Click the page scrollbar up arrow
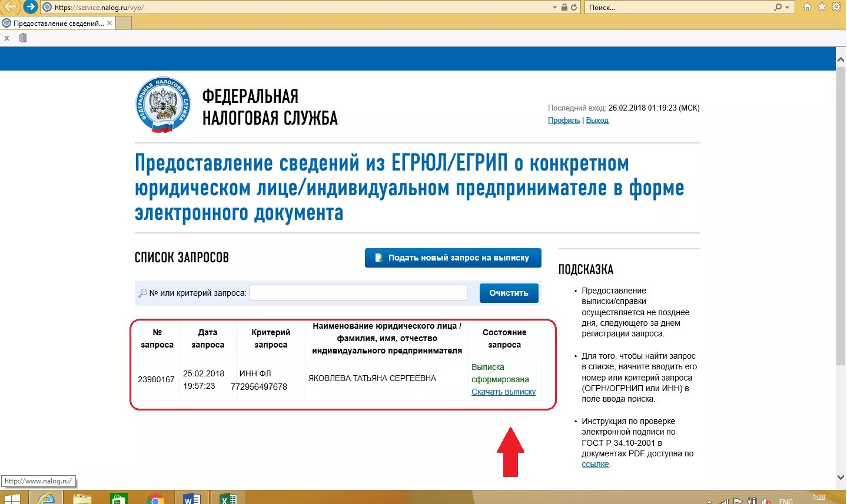Viewport: 847px width, 504px height. tap(841, 59)
